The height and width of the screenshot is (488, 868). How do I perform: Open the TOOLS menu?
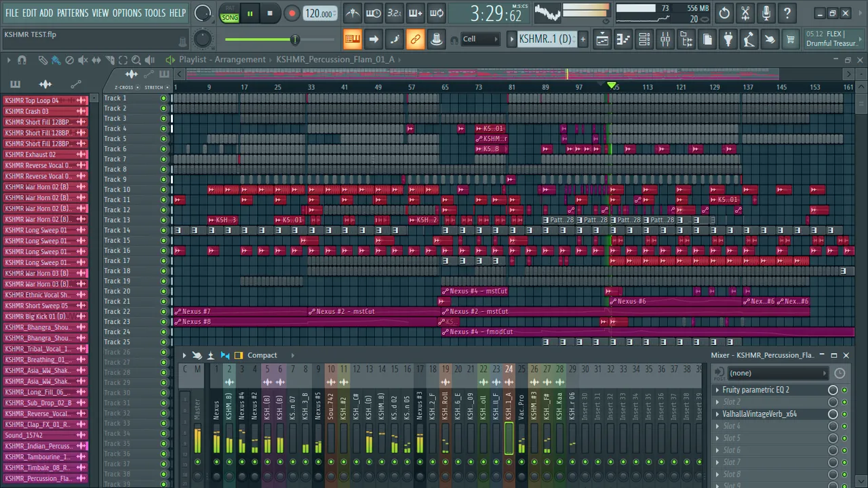155,13
